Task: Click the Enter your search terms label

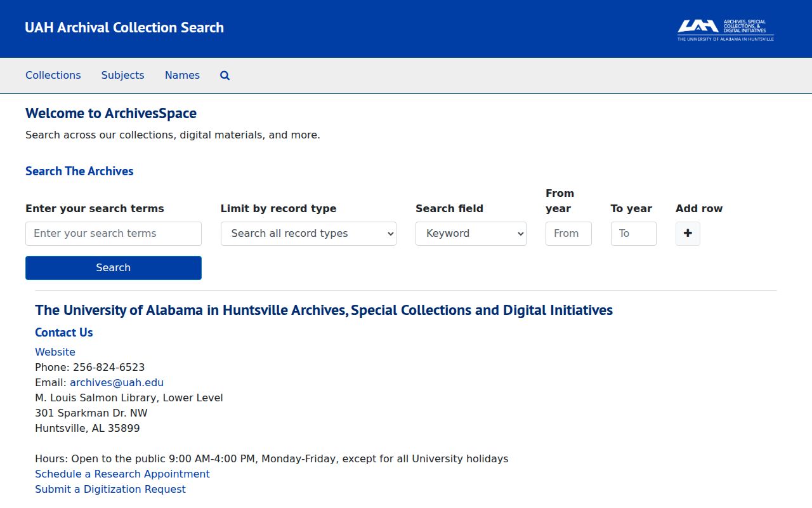Action: (95, 208)
